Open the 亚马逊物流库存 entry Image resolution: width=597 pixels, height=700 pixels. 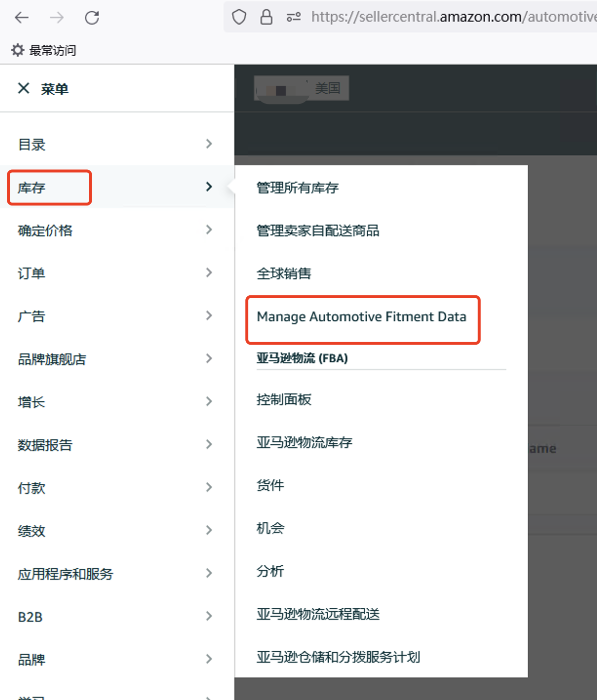304,443
